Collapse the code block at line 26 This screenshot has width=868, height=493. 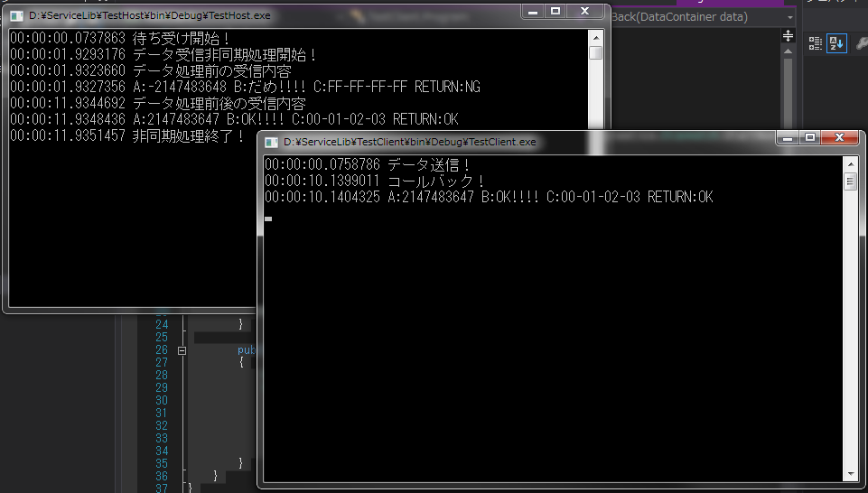coord(182,350)
